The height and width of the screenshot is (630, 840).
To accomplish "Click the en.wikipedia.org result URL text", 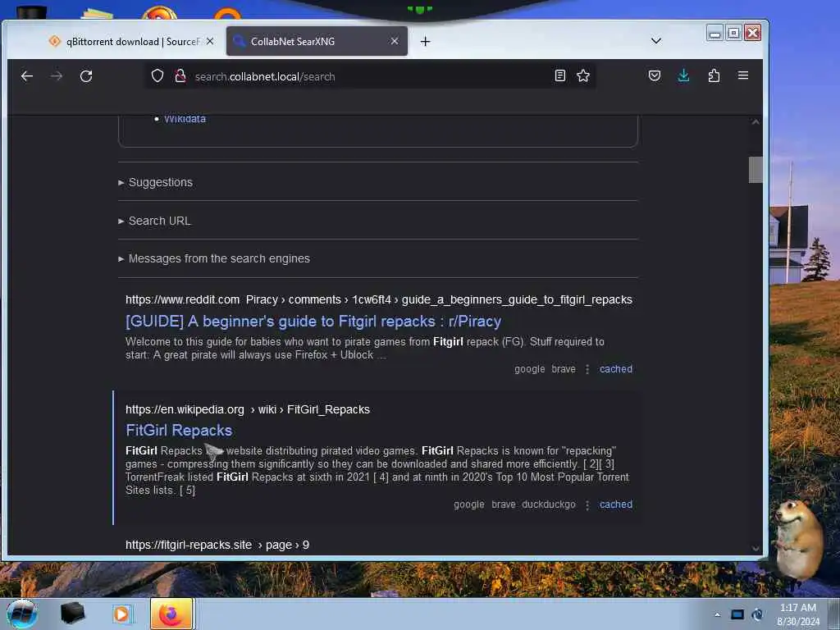I will click(x=248, y=409).
